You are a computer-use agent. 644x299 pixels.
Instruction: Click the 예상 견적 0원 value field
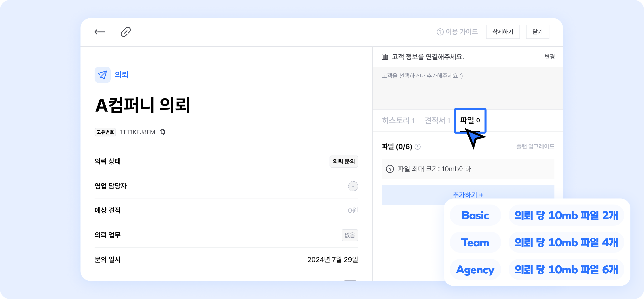[x=353, y=211]
